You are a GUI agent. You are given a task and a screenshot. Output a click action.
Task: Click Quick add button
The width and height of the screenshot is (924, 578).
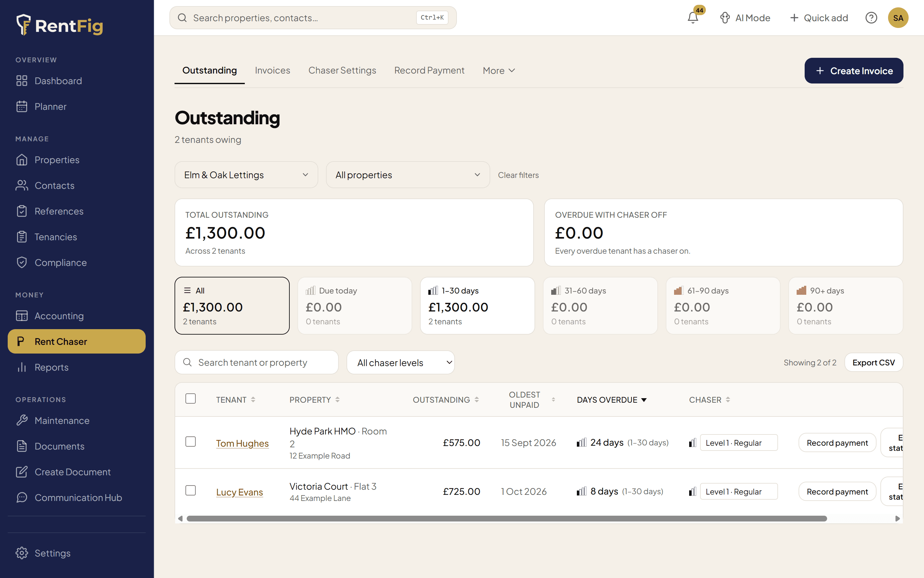[819, 18]
